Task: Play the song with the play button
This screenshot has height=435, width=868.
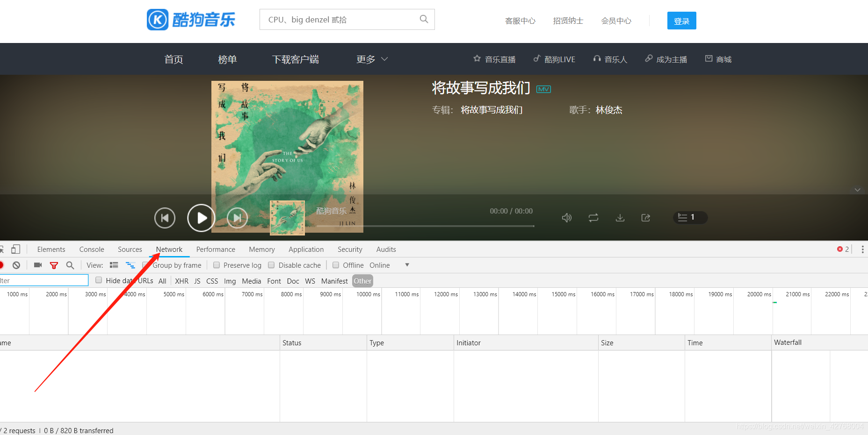Action: 201,218
